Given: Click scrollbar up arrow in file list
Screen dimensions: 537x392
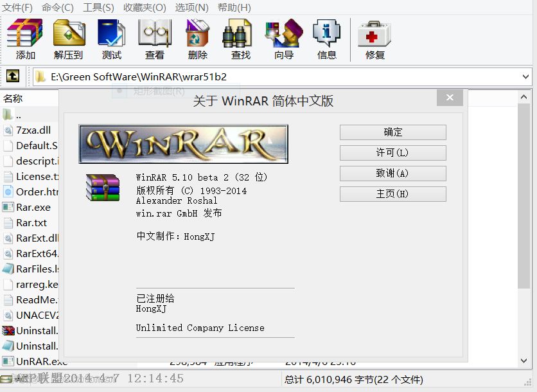Looking at the screenshot, I should (x=524, y=97).
